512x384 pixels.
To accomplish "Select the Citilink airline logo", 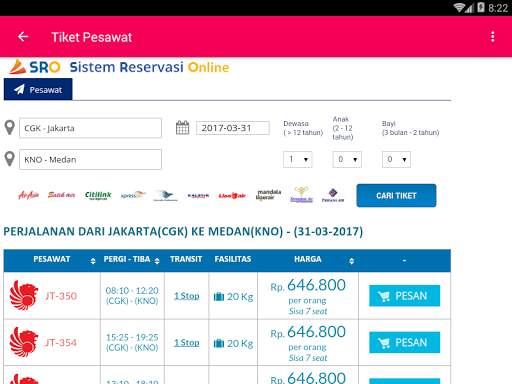I will pos(98,195).
